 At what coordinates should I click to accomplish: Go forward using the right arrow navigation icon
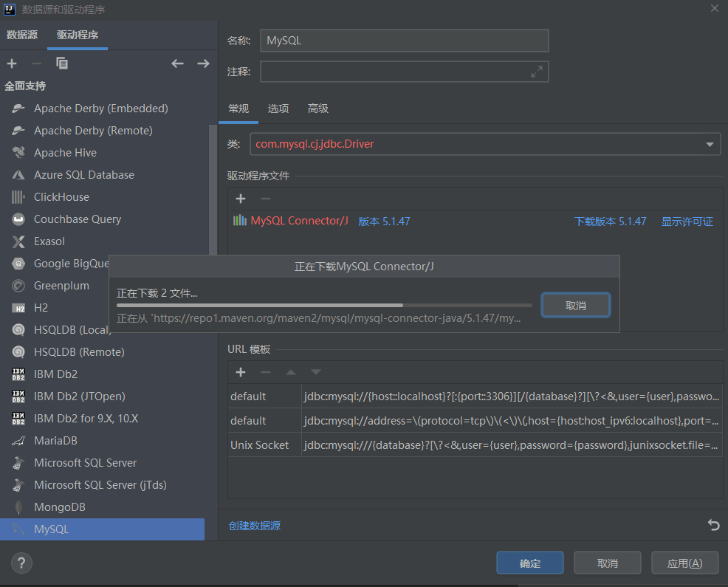coord(203,63)
